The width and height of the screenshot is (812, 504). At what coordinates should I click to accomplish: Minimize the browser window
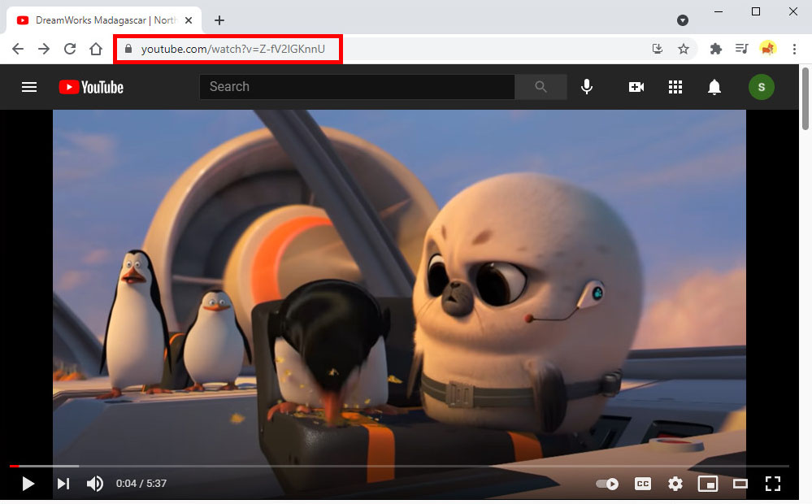pyautogui.click(x=719, y=11)
